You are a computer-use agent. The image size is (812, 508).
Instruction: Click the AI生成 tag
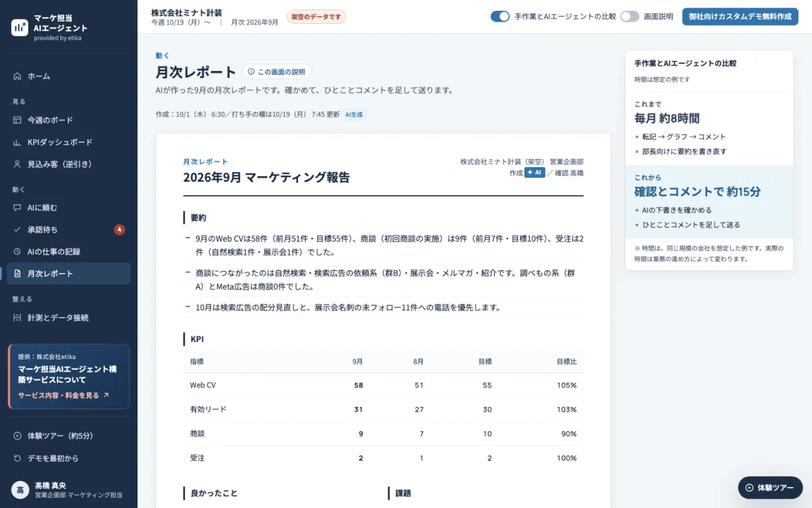point(355,115)
